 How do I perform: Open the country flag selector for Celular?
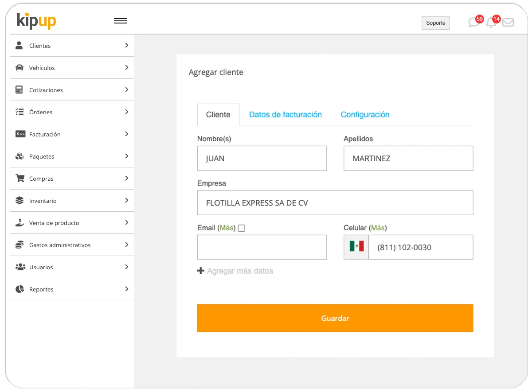[356, 247]
